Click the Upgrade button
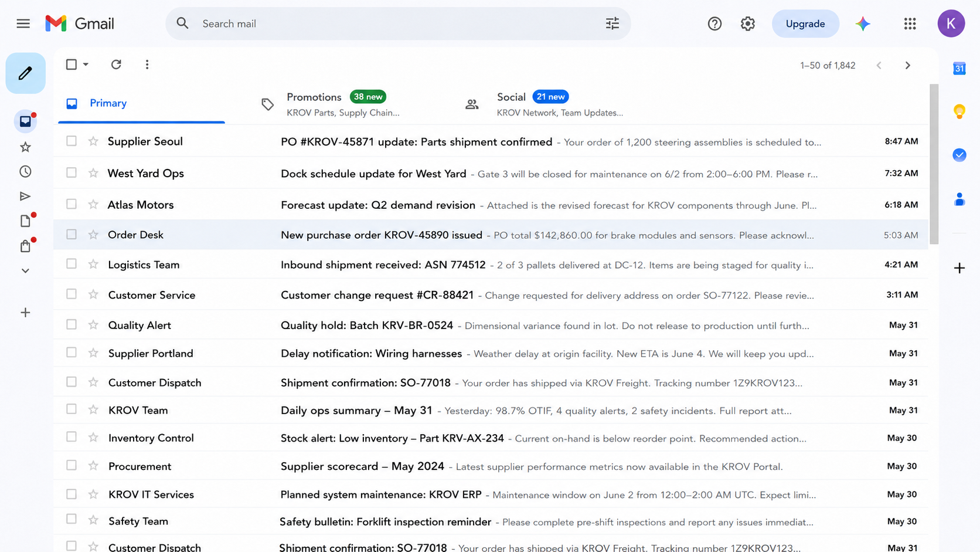 [805, 23]
